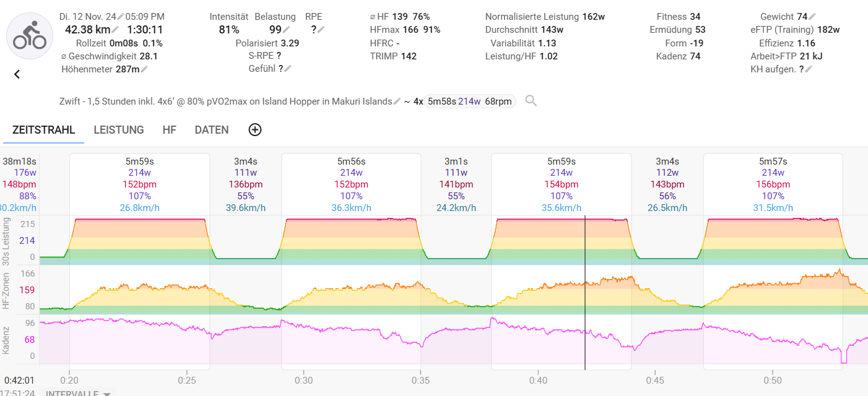
Task: Click the 0:30 mark on time axis
Action: [x=303, y=380]
